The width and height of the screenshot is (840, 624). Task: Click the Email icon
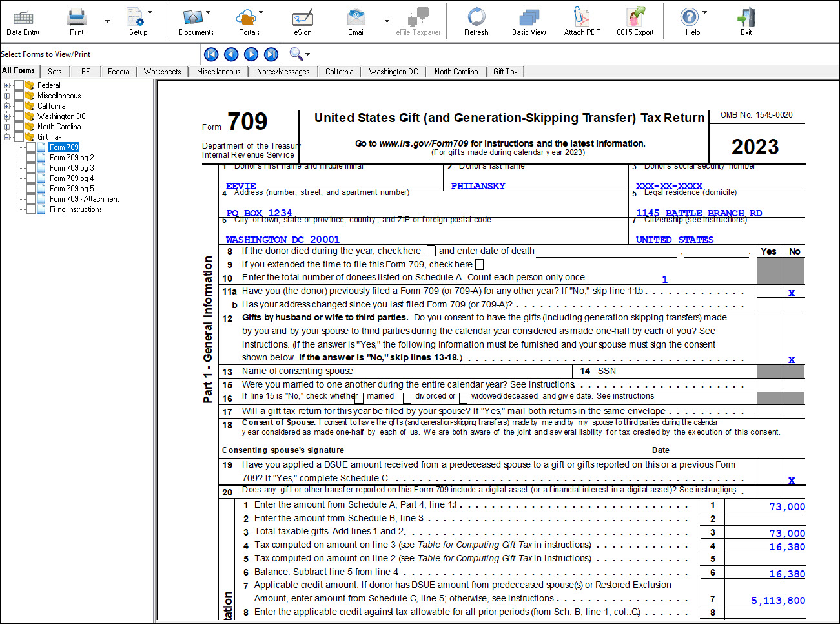[356, 23]
